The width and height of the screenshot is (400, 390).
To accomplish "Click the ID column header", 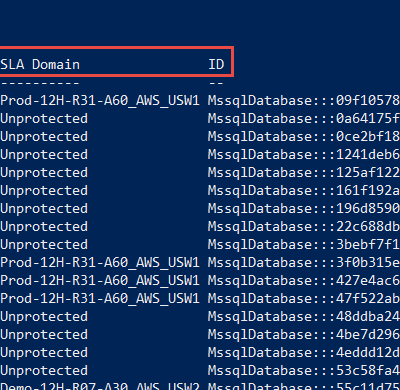I will coord(216,64).
